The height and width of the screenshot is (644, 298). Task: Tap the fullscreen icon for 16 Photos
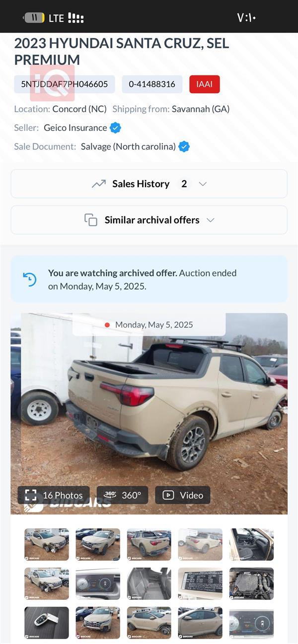(x=31, y=495)
